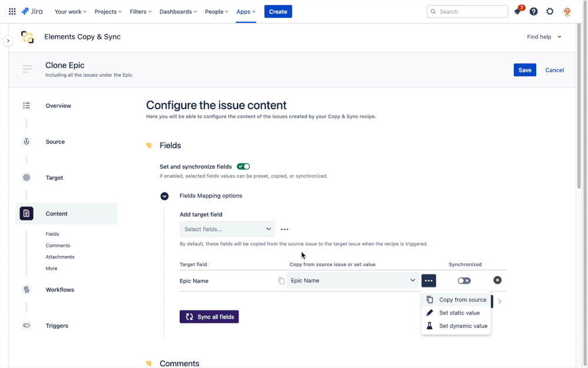Go to the Source step
Screen dimensions: 588x368
55,142
